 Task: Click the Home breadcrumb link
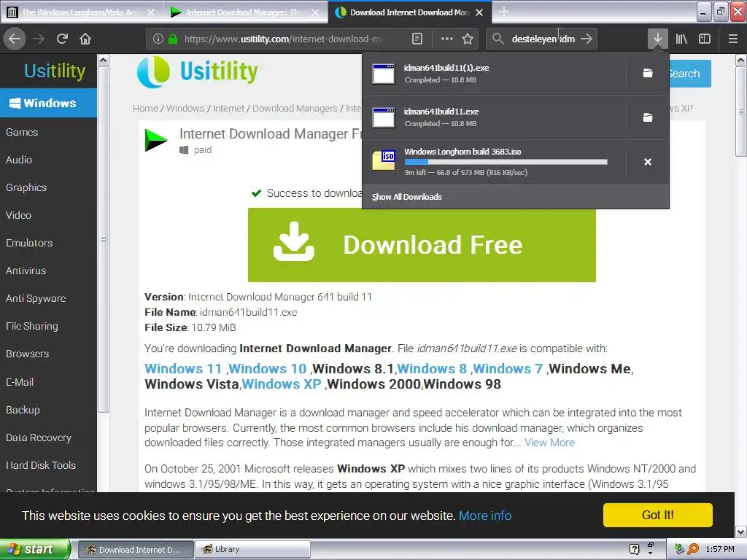coord(145,108)
